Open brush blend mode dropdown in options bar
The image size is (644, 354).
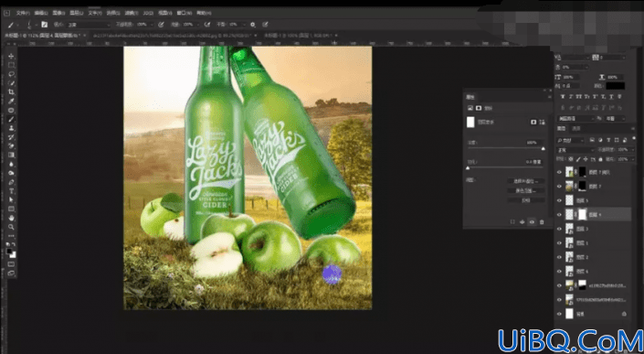tap(89, 25)
